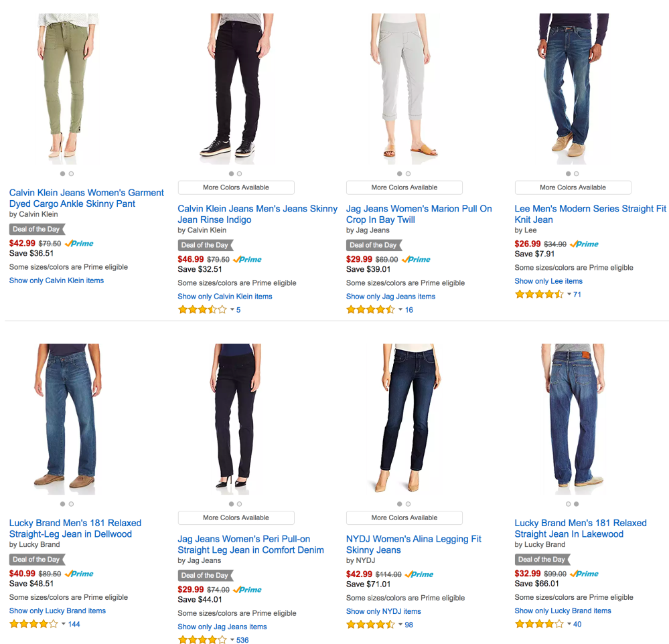669x644 pixels.
Task: Open Lucky Brand Men's 181 Dellwood jean title
Action: pos(75,528)
